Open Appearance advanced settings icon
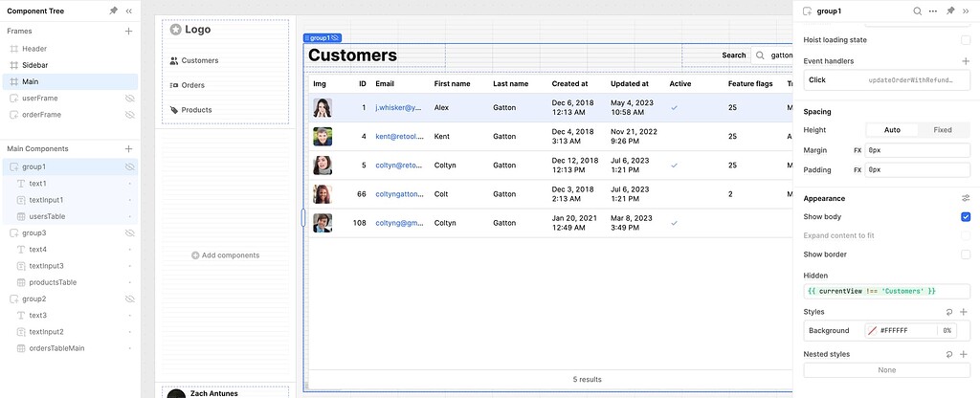This screenshot has height=398, width=980. 966,198
